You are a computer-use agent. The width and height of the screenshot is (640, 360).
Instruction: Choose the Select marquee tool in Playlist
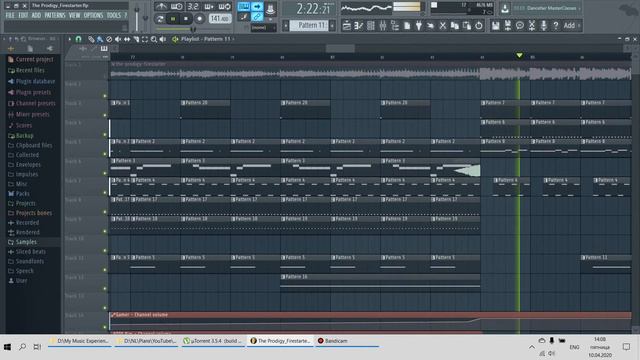tap(145, 39)
